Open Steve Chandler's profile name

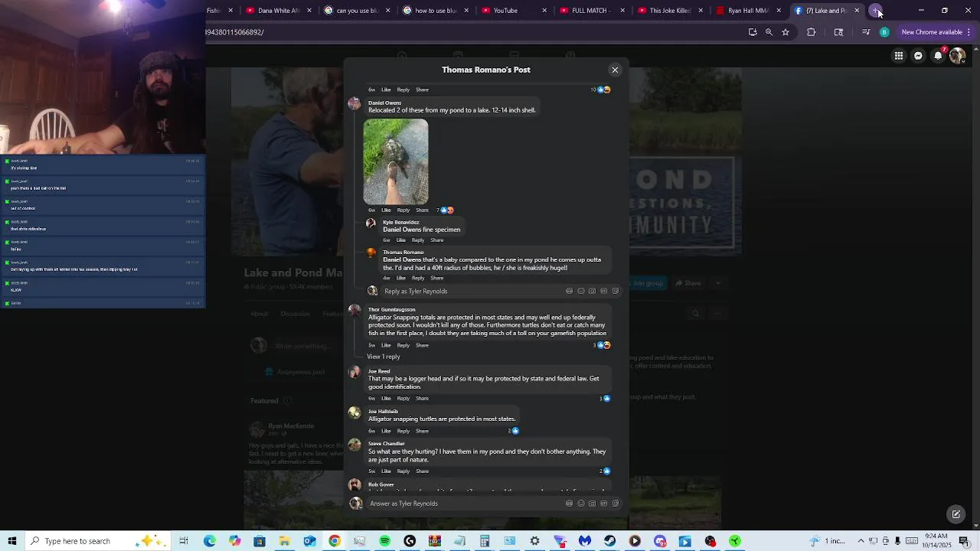387,444
